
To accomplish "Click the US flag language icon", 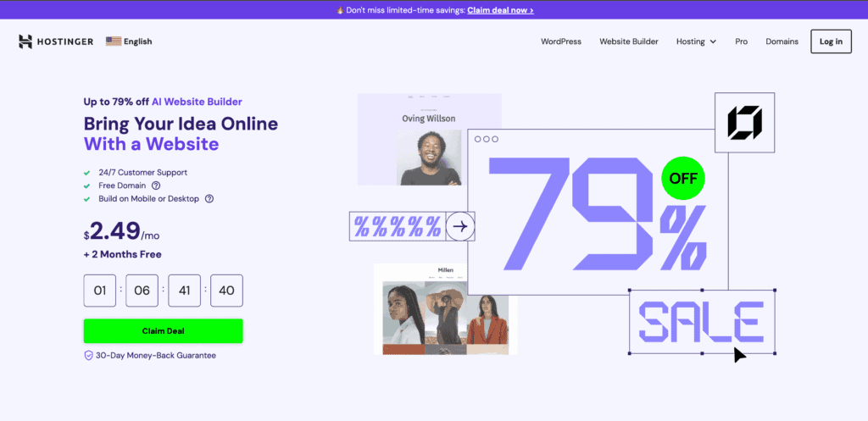I will click(x=114, y=42).
